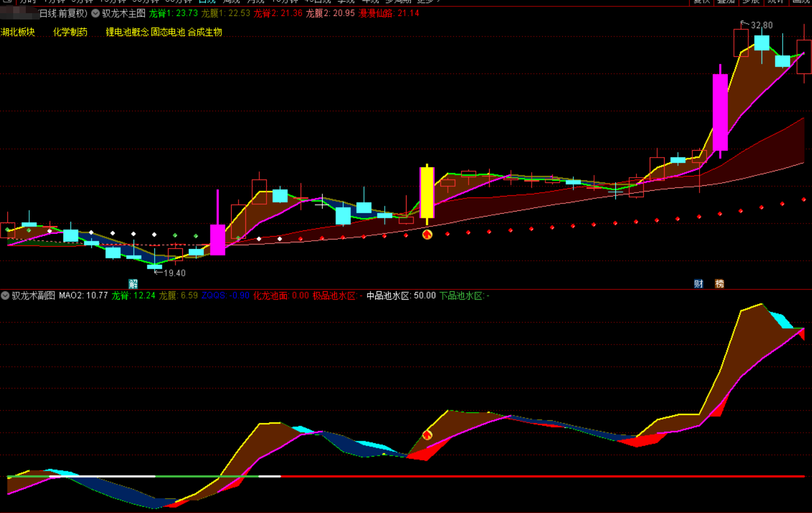Select the 驭龙术主图 indicator name

click(x=123, y=13)
